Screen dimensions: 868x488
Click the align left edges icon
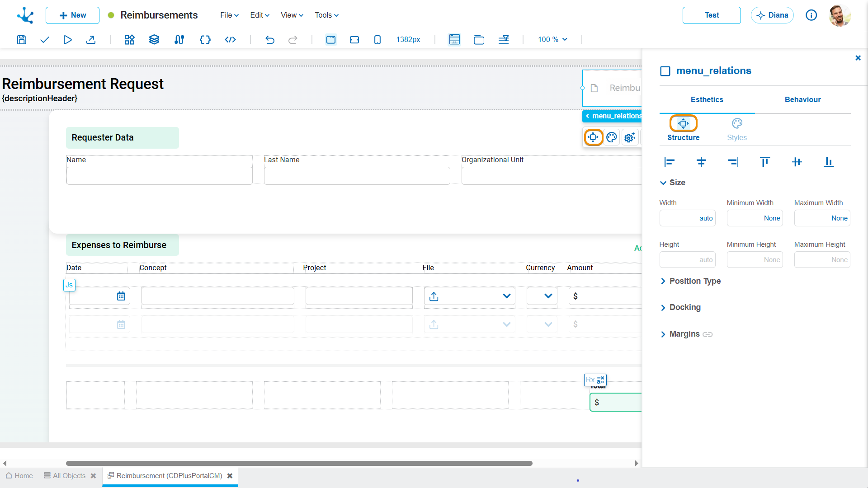tap(670, 162)
